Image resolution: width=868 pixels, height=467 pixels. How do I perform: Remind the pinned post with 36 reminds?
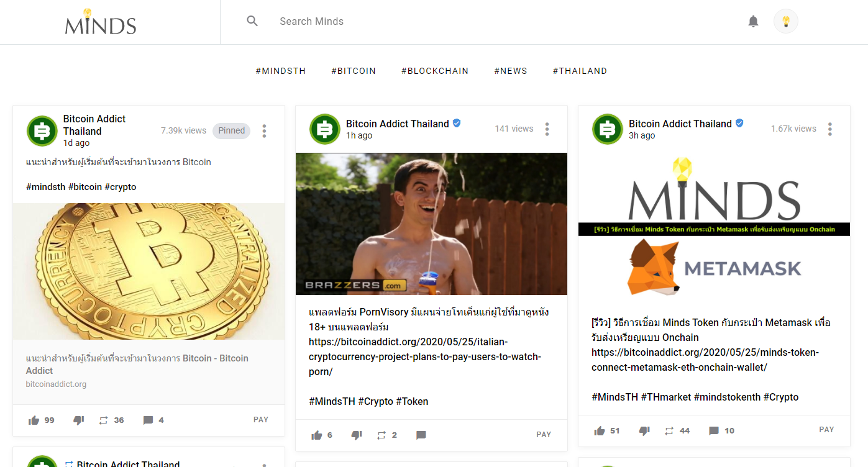point(103,420)
